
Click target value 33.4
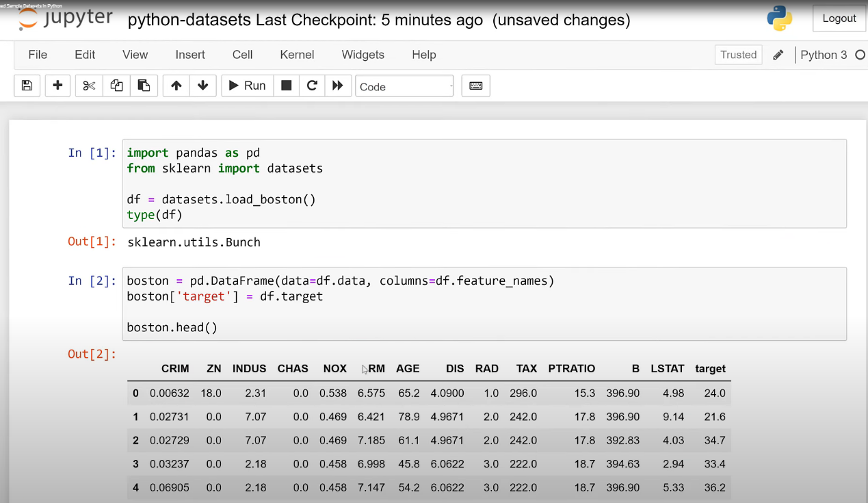pyautogui.click(x=715, y=464)
